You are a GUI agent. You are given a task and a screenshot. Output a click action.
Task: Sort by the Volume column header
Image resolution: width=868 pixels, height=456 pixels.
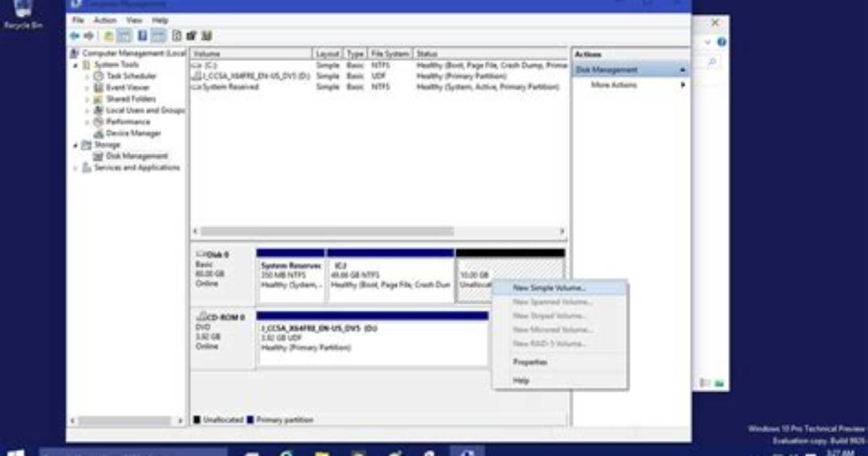252,54
